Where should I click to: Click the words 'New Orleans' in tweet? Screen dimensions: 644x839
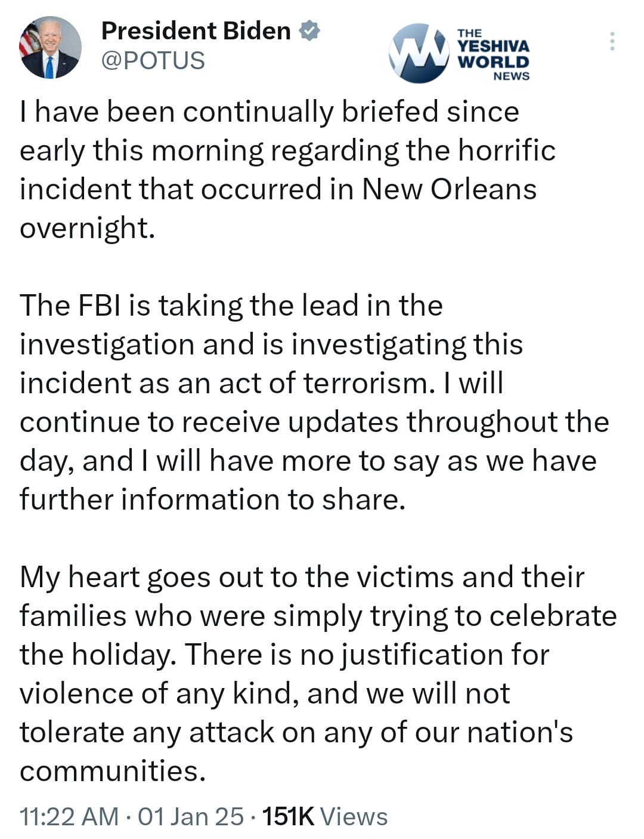click(x=449, y=189)
